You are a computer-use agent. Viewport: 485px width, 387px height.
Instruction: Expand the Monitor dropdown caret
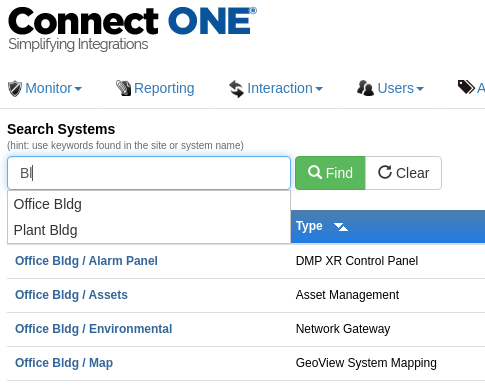click(x=78, y=89)
